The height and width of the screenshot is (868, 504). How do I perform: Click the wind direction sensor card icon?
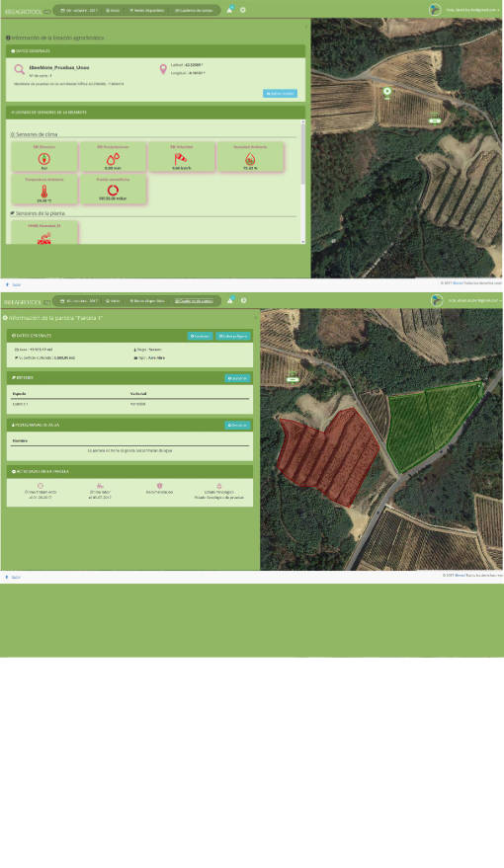coord(43,159)
